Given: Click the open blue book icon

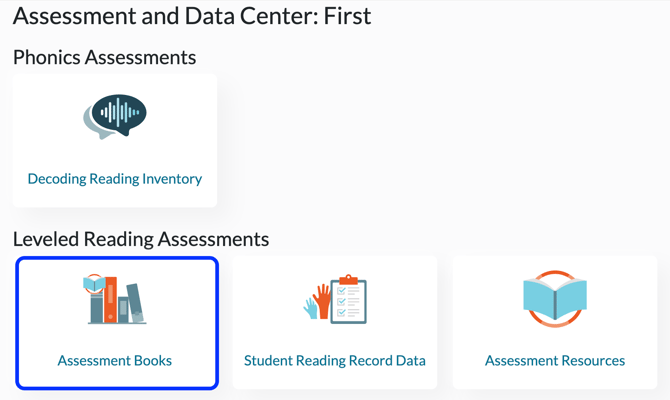Looking at the screenshot, I should [x=555, y=298].
